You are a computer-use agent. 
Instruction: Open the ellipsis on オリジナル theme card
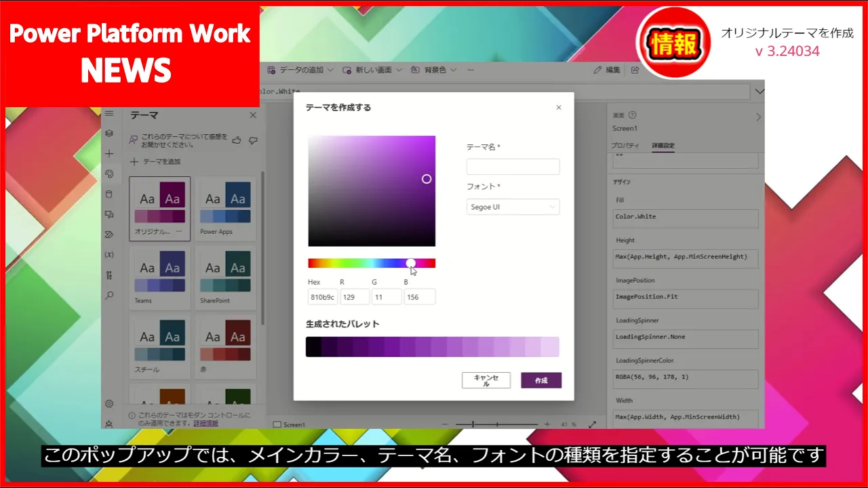point(179,231)
